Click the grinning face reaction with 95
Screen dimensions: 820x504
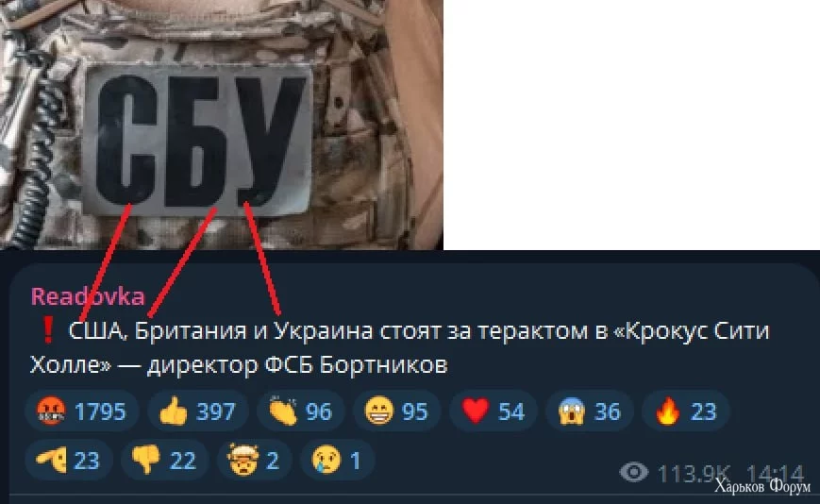396,411
